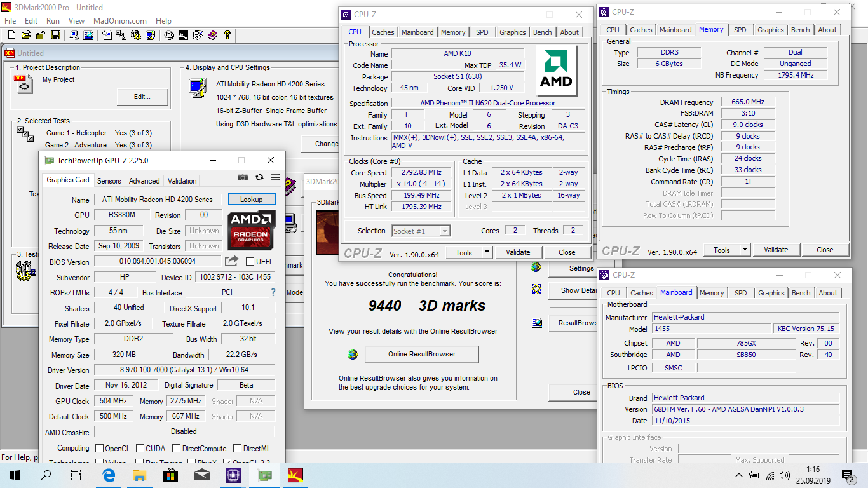Click the Save floppy disk toolbar icon
The height and width of the screenshot is (488, 868).
click(x=55, y=35)
